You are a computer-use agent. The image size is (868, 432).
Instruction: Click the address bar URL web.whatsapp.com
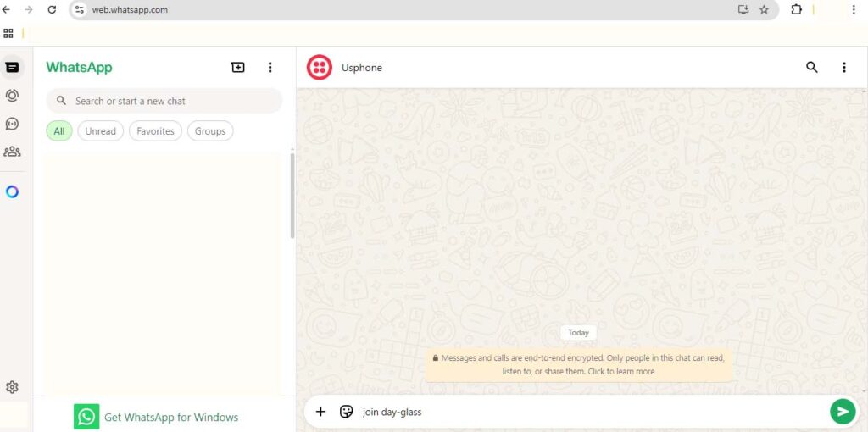(x=130, y=10)
